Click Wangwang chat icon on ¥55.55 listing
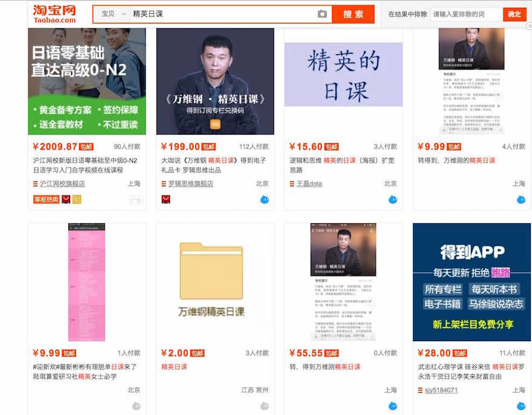The height and width of the screenshot is (415, 532). 392,406
